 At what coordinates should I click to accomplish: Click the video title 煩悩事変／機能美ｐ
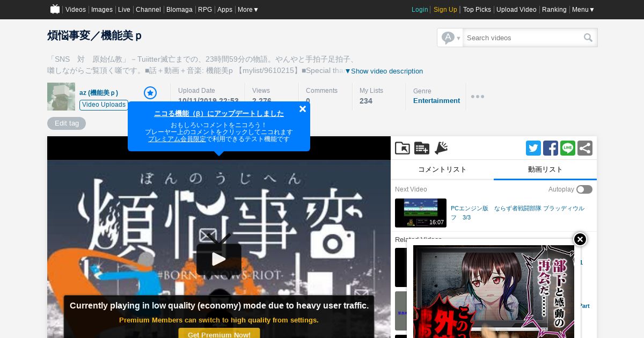coord(94,35)
